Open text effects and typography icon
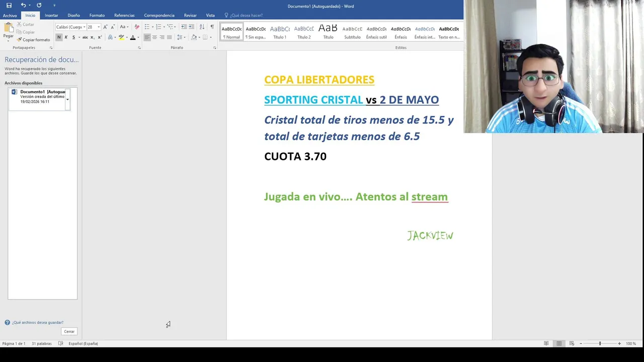This screenshot has width=644, height=362. 110,37
